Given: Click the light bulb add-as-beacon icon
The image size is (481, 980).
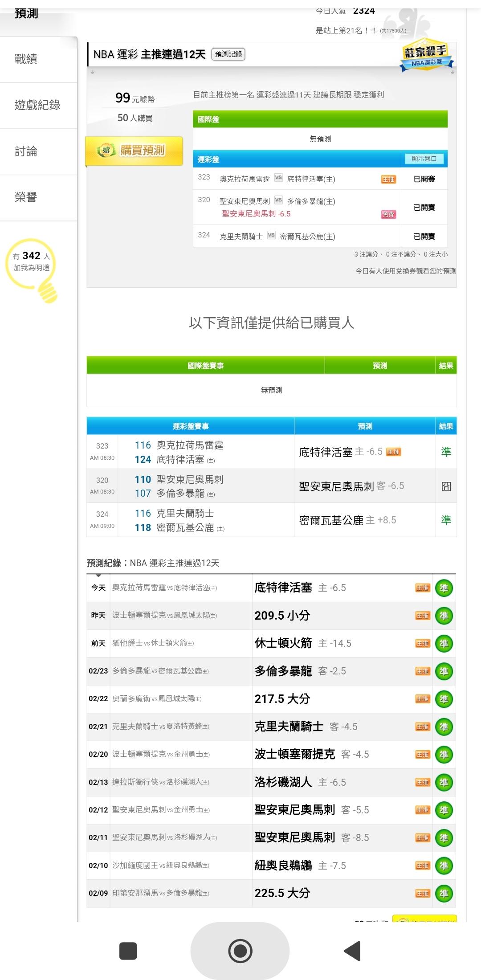Looking at the screenshot, I should tap(32, 270).
